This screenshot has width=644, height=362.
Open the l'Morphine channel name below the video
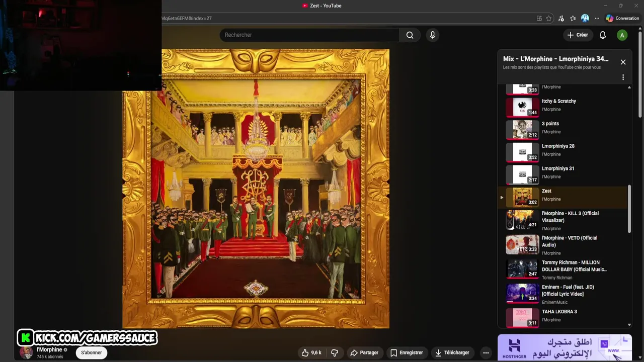pos(49,349)
